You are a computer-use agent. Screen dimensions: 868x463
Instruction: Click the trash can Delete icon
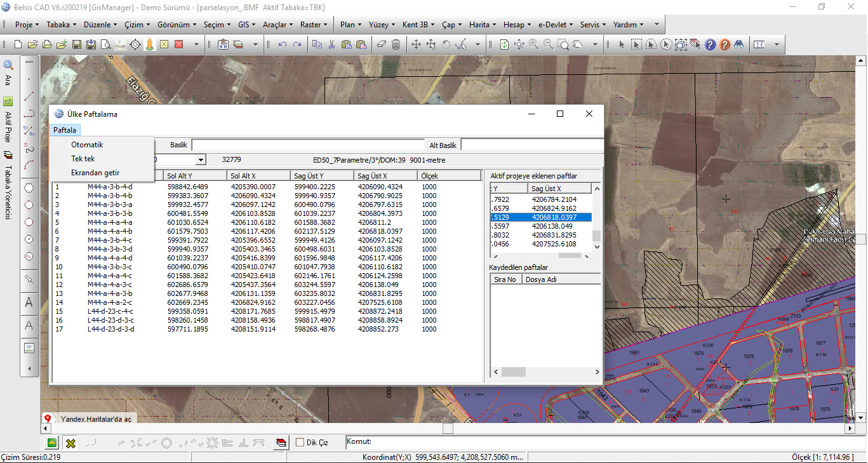click(x=396, y=44)
